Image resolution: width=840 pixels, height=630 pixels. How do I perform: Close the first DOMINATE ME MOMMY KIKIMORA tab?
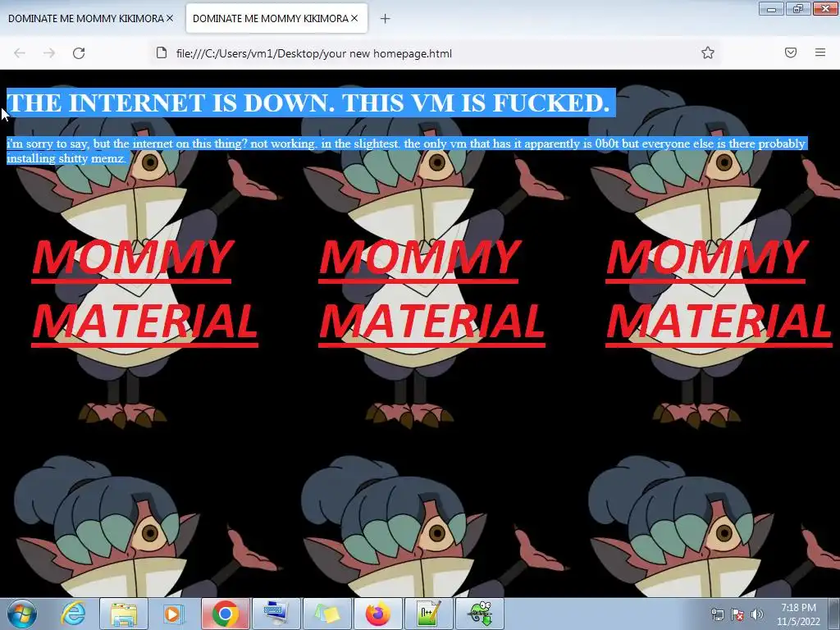tap(170, 18)
